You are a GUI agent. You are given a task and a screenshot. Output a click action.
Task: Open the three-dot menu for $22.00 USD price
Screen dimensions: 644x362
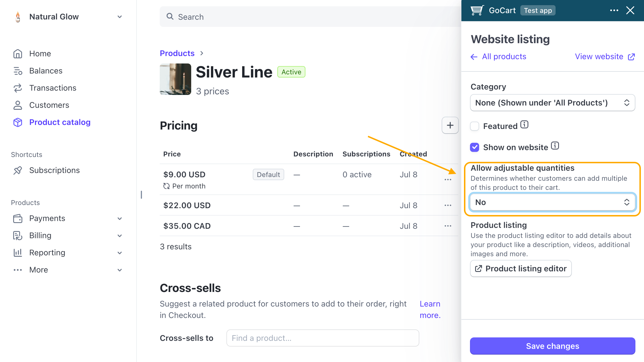pos(448,205)
